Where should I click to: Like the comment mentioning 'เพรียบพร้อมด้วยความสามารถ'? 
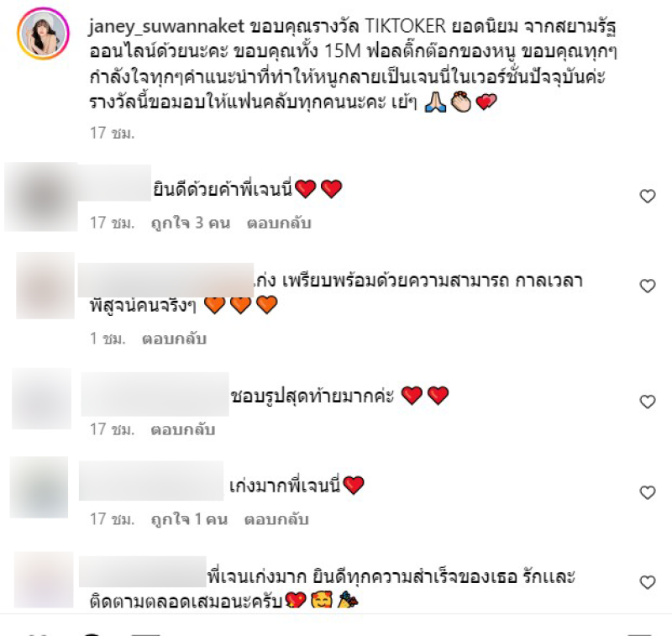(647, 286)
